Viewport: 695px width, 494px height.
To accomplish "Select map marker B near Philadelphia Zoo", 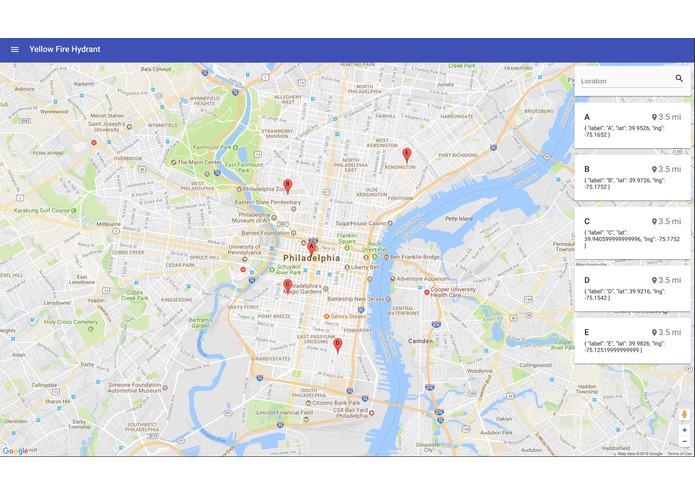I will 287,187.
